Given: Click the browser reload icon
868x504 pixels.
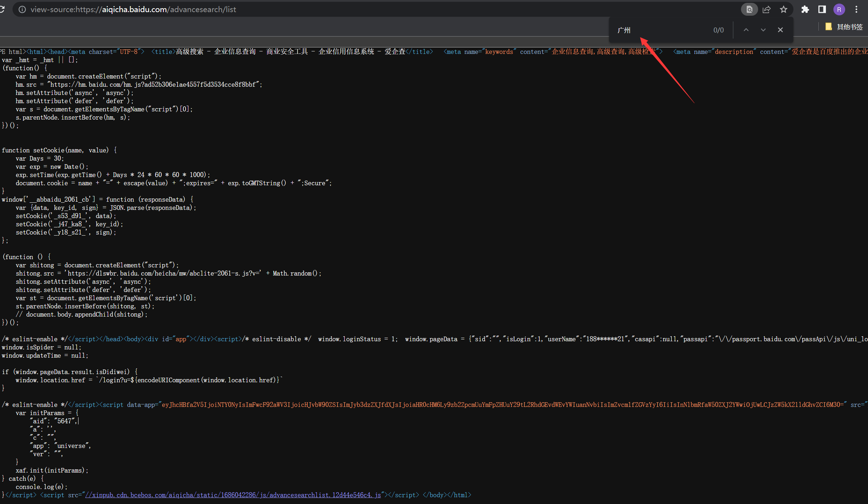Looking at the screenshot, I should 2,9.
